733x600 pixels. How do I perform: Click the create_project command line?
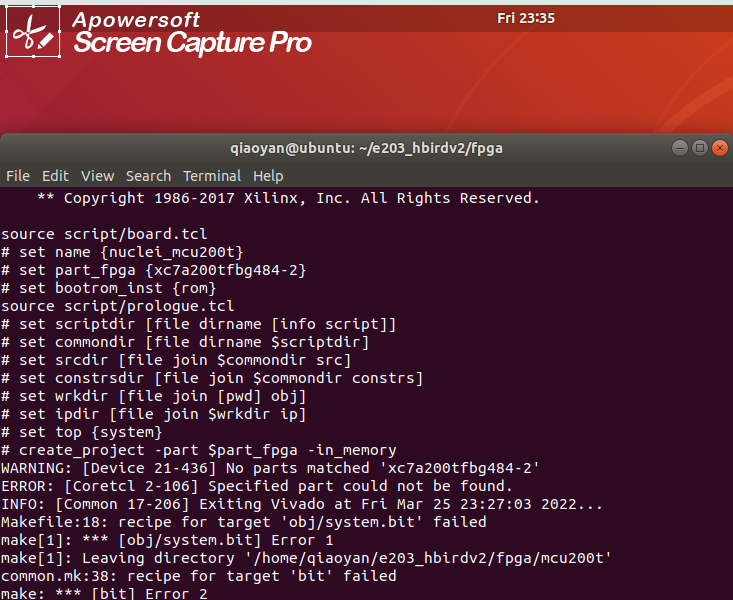point(199,450)
